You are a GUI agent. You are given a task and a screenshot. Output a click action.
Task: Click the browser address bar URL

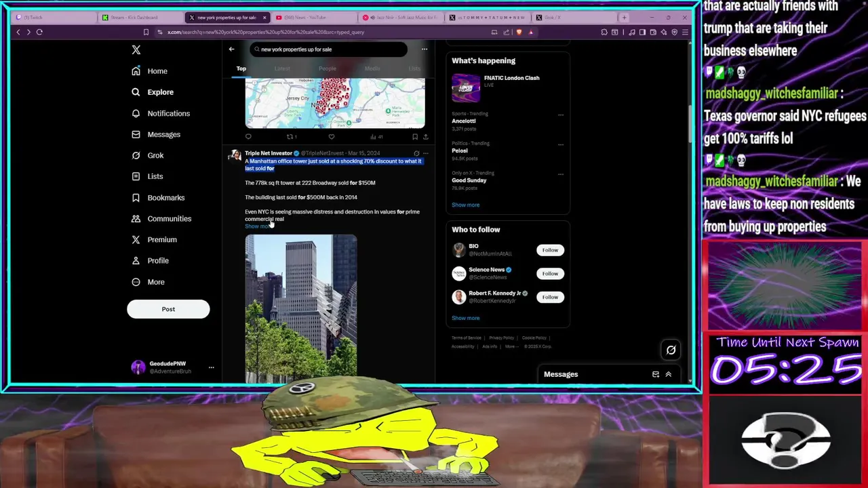point(266,32)
